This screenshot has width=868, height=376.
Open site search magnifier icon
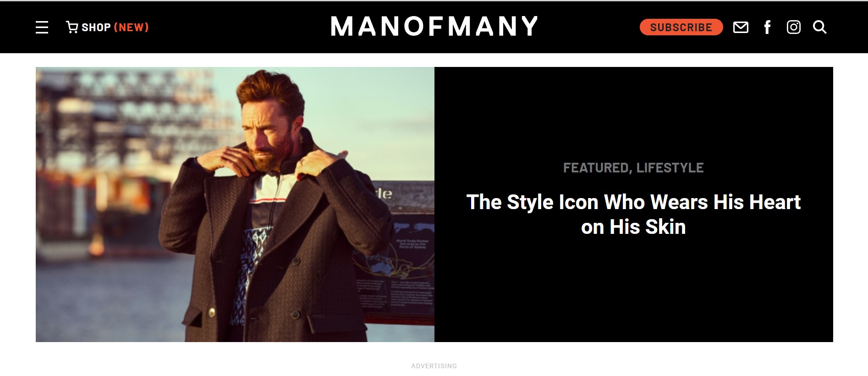(x=820, y=28)
